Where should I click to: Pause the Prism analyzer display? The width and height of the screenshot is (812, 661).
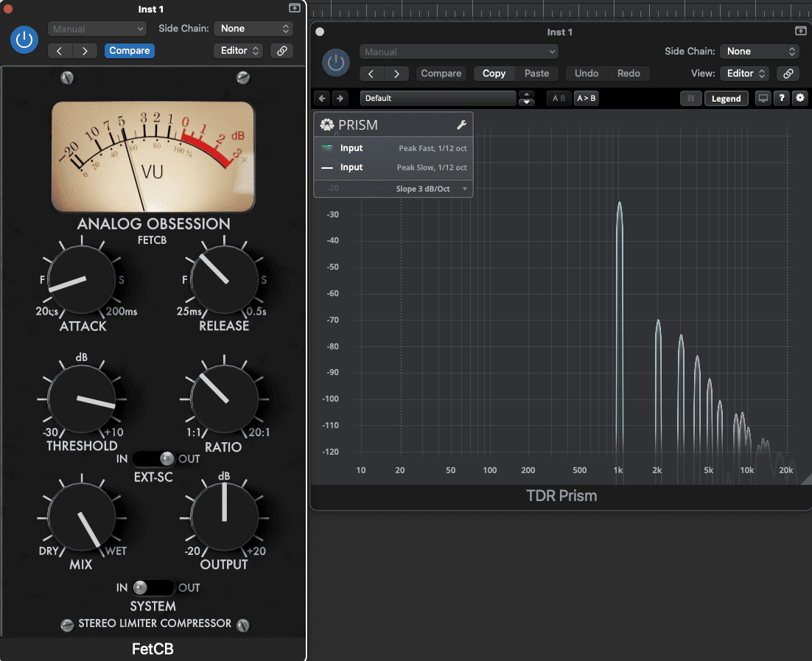[690, 98]
